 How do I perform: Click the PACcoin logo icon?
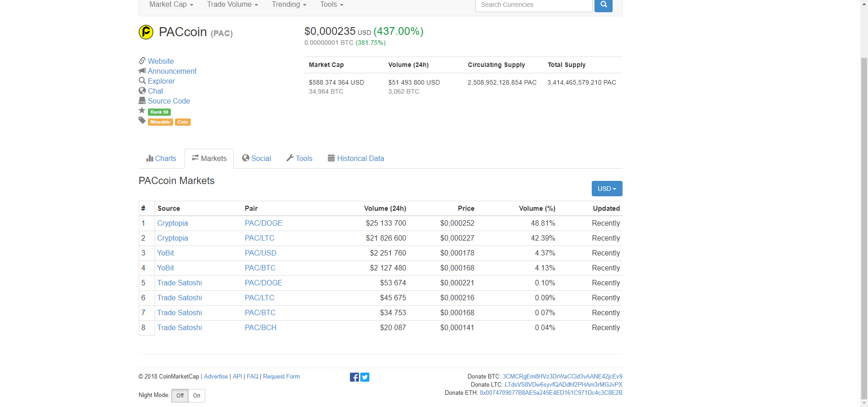(x=146, y=32)
